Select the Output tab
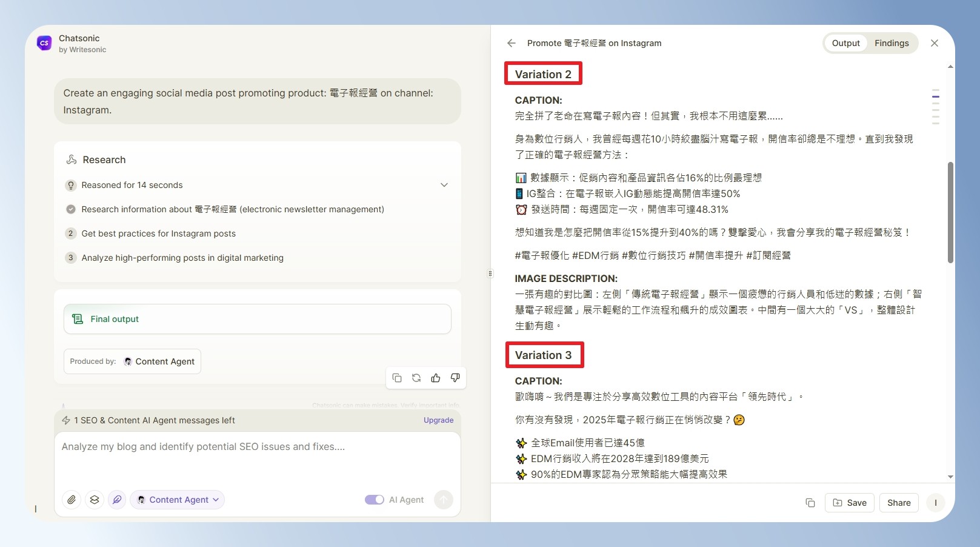Image resolution: width=980 pixels, height=547 pixels. pyautogui.click(x=845, y=43)
